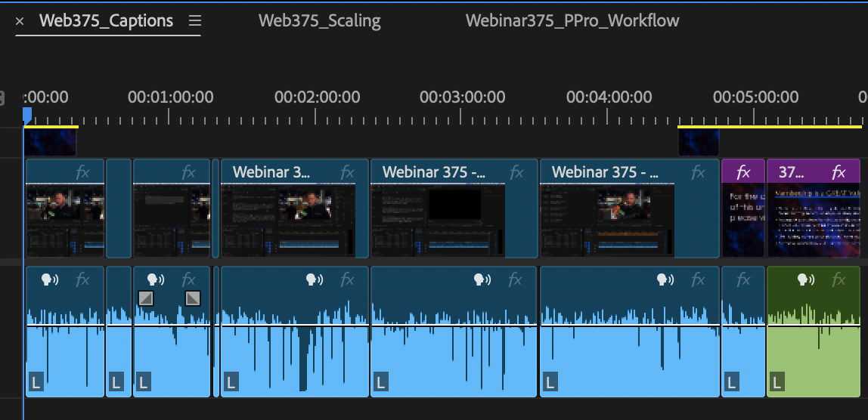Click the 00:01:00:00 mark on the time ruler
Viewport: 868px width, 420px height.
coord(171,97)
